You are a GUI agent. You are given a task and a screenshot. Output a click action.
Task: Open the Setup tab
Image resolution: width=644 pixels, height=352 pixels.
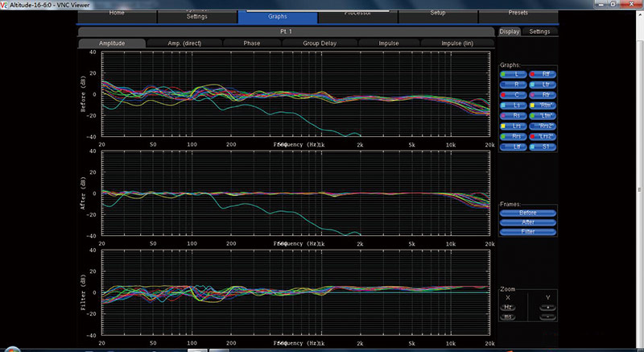pyautogui.click(x=438, y=15)
